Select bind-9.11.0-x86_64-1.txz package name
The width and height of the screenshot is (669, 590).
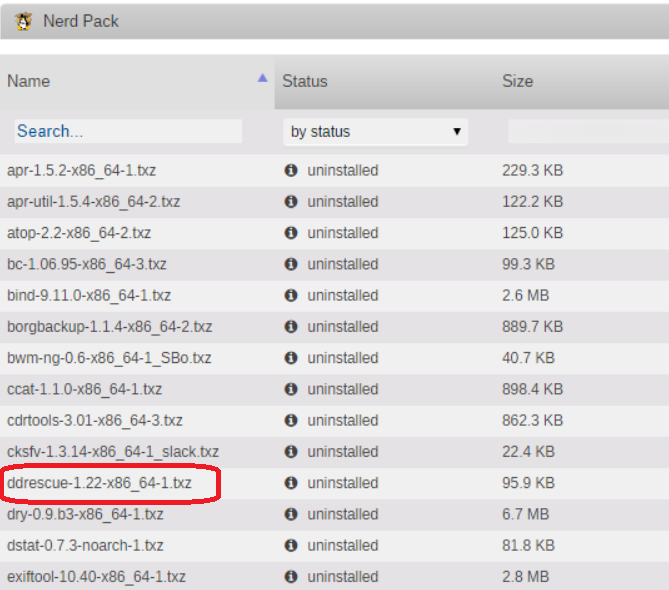89,295
